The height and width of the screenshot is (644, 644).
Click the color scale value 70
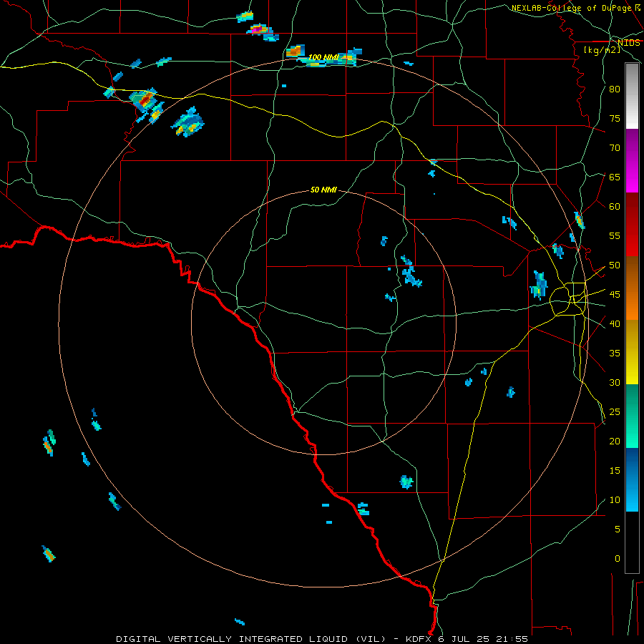point(615,148)
